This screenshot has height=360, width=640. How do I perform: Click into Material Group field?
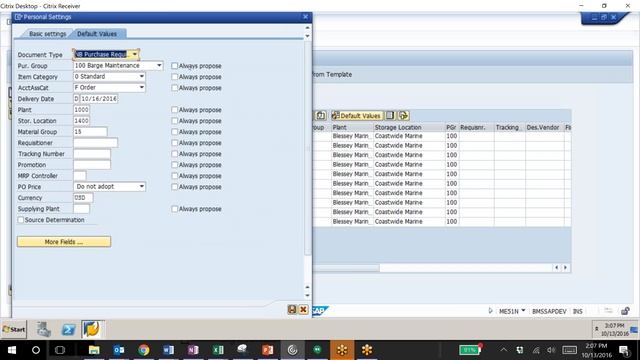point(90,132)
